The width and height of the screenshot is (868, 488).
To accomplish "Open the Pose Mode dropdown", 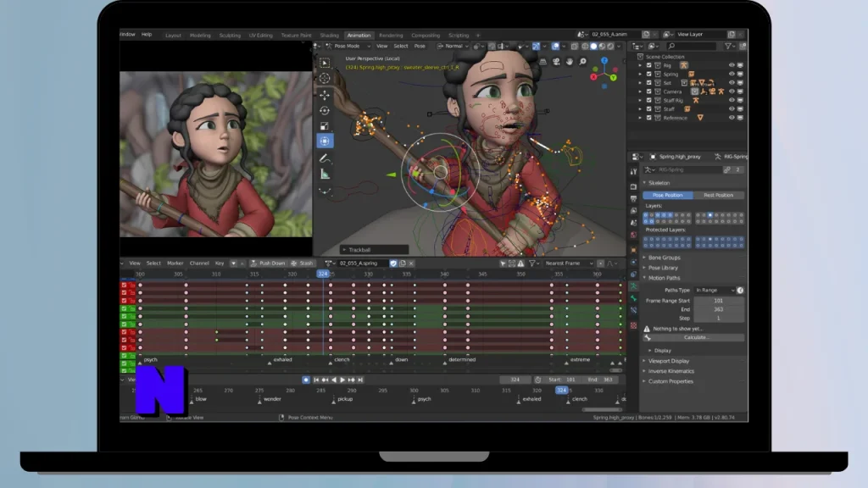I will coord(348,47).
